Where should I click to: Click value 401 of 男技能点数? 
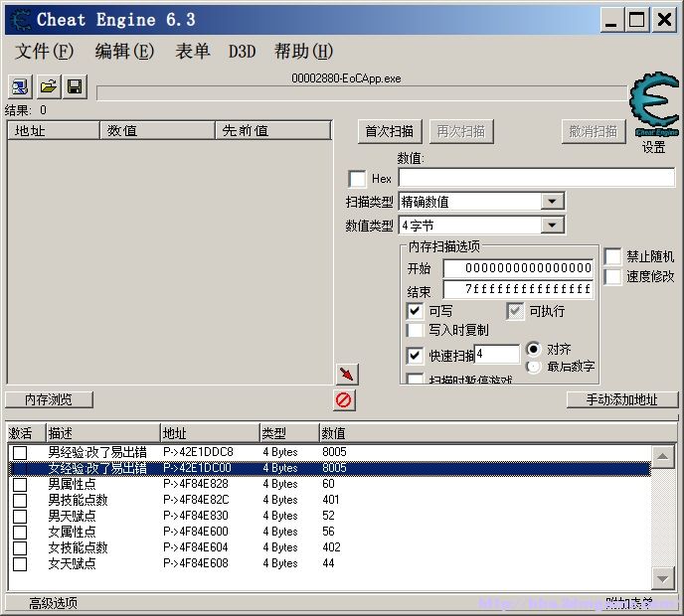click(x=331, y=500)
